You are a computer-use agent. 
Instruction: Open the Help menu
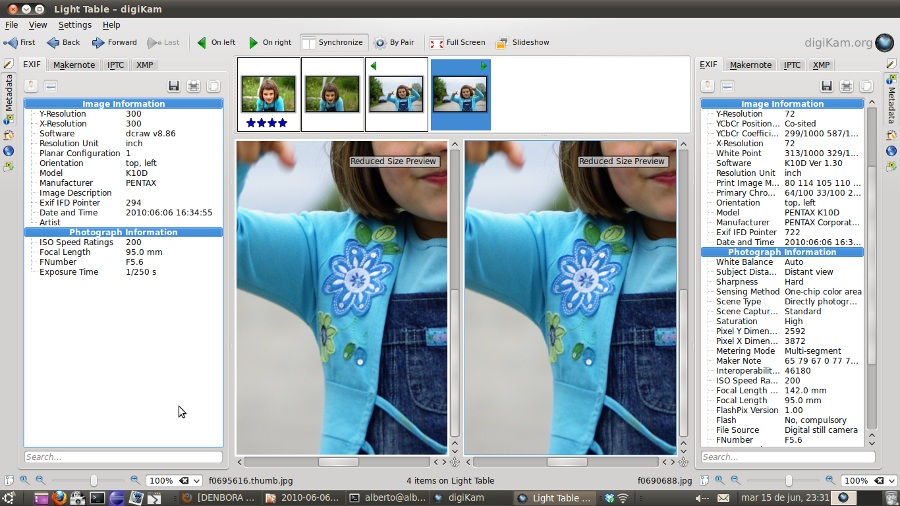pyautogui.click(x=111, y=25)
